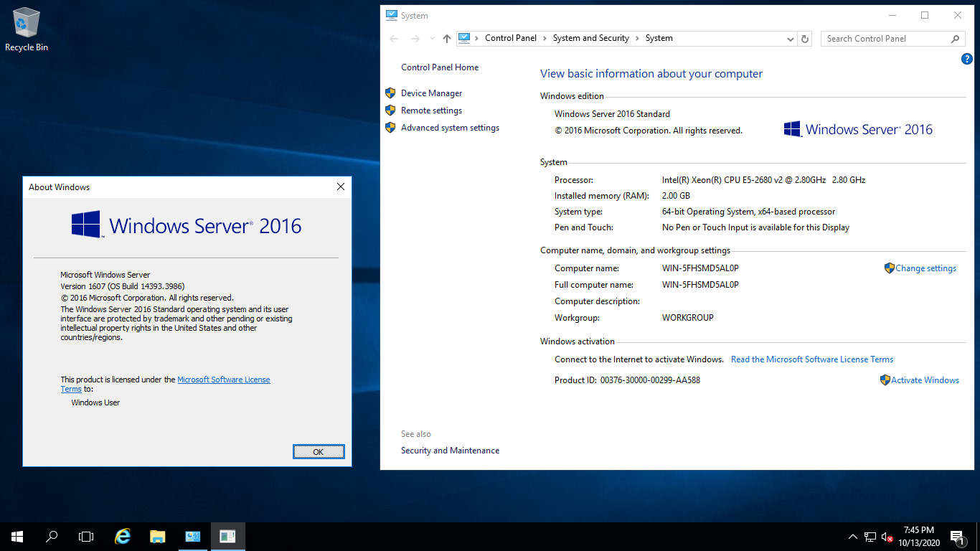Open the network status tray icon
Viewport: 980px width, 551px height.
tap(870, 536)
